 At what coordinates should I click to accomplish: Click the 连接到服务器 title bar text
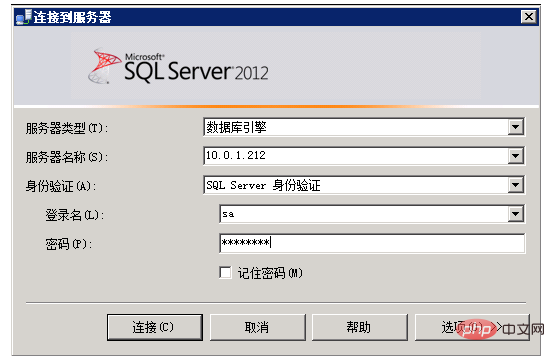click(x=73, y=17)
